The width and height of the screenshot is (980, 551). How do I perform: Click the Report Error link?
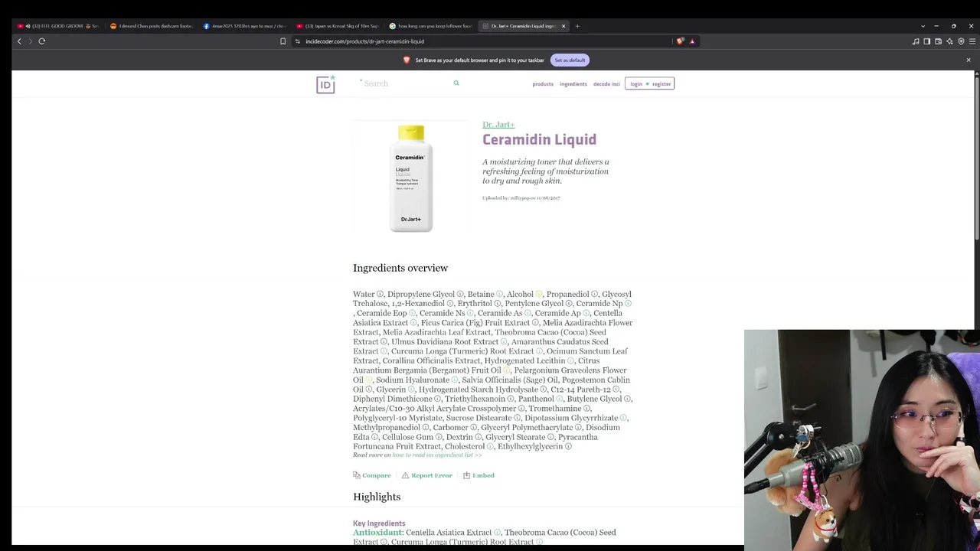pyautogui.click(x=427, y=475)
